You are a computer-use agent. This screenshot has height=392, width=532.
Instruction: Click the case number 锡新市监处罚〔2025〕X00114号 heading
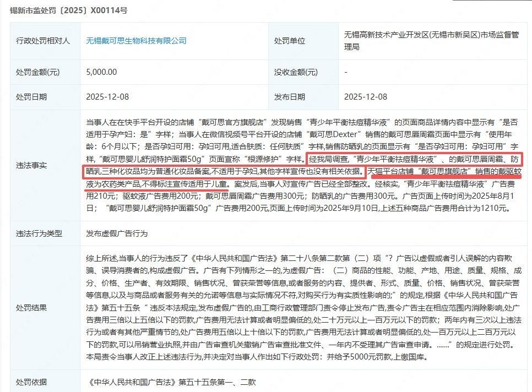tap(68, 10)
